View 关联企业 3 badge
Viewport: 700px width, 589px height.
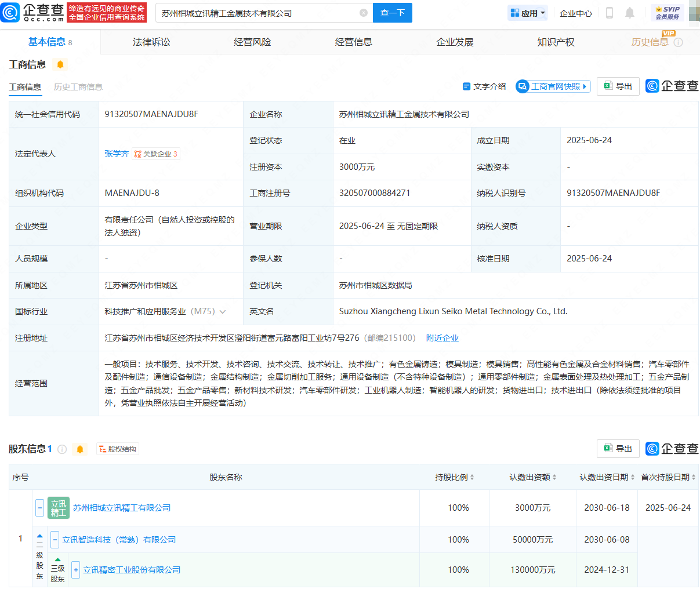(x=156, y=154)
